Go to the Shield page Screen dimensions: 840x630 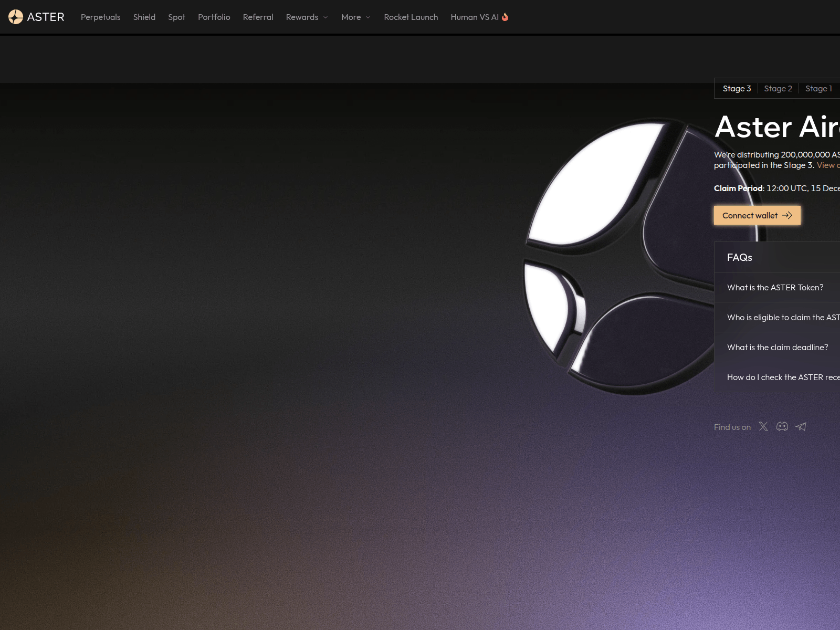point(144,17)
